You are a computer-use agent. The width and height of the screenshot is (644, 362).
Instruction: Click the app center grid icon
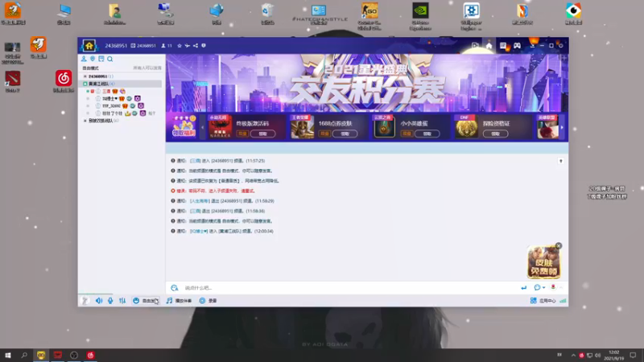coord(533,300)
